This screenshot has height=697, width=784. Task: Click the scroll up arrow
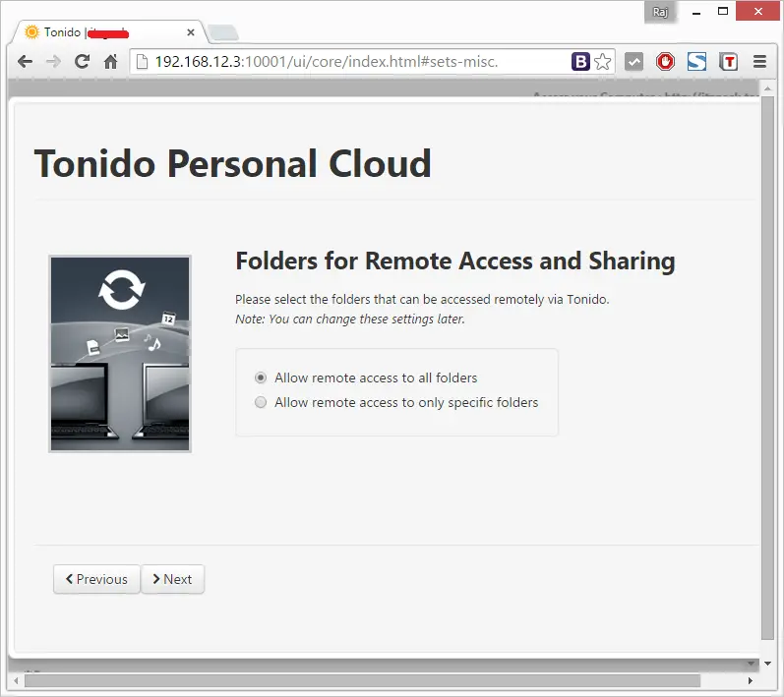[767, 88]
